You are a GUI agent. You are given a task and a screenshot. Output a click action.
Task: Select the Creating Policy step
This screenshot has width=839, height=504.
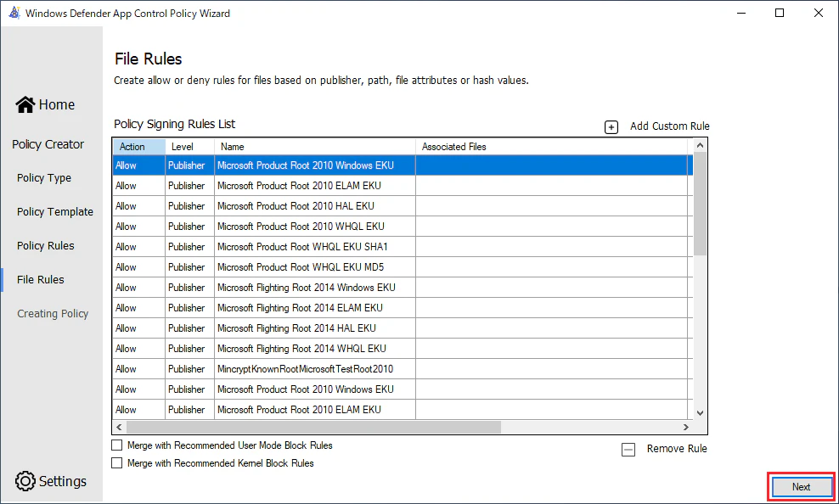coord(53,314)
